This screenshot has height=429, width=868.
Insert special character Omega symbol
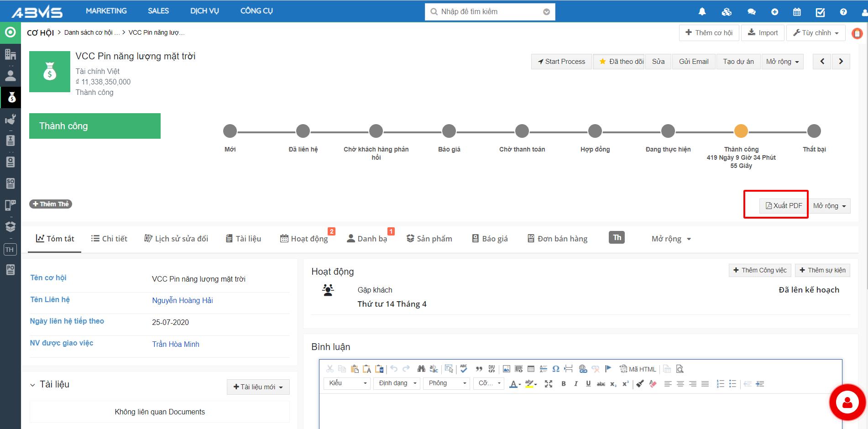pyautogui.click(x=555, y=369)
